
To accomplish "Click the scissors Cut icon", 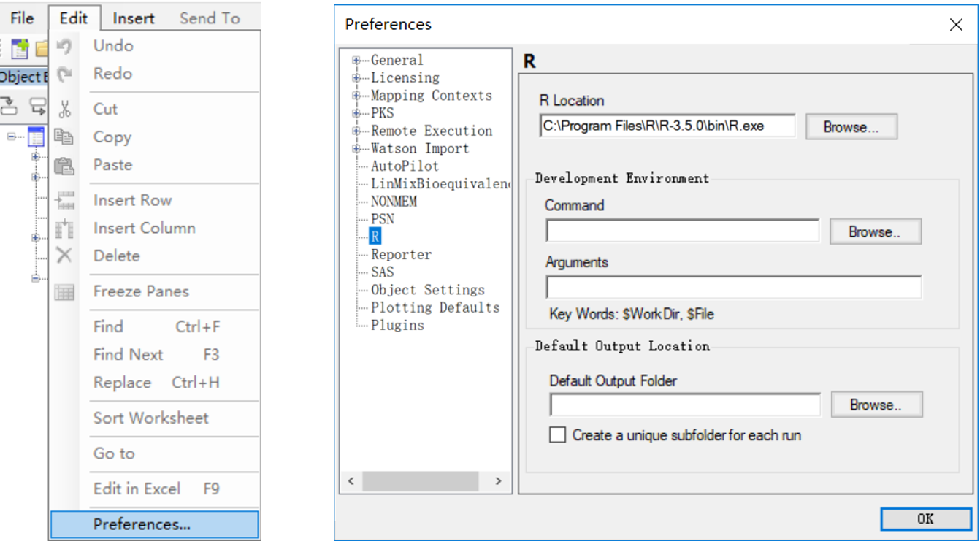I will click(65, 110).
